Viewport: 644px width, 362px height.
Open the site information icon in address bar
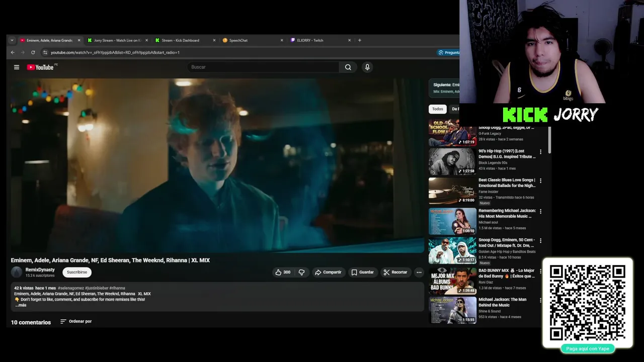click(x=45, y=52)
